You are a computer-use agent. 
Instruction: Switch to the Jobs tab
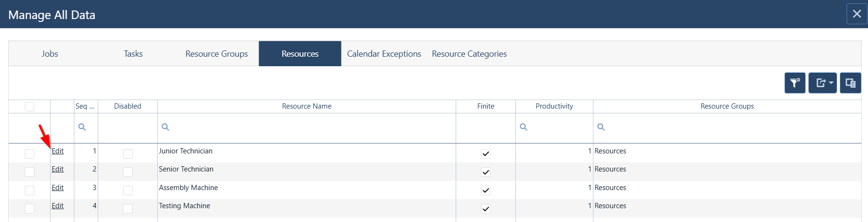(x=50, y=54)
